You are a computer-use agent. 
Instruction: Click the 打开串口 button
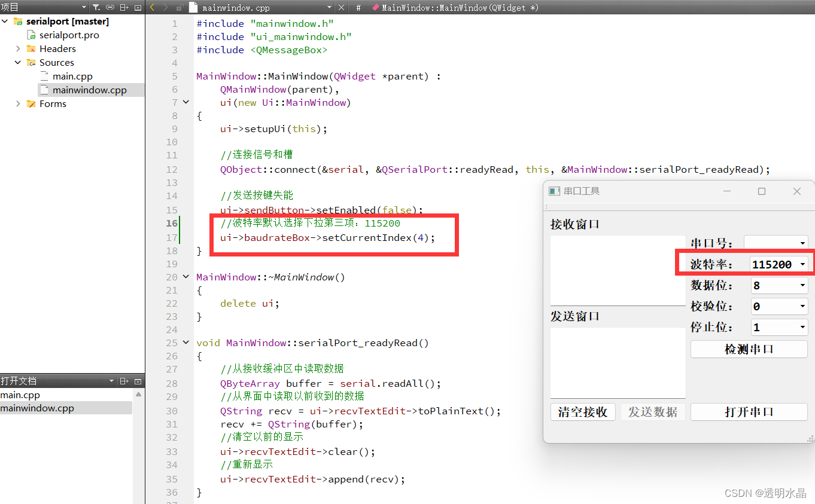click(x=749, y=411)
